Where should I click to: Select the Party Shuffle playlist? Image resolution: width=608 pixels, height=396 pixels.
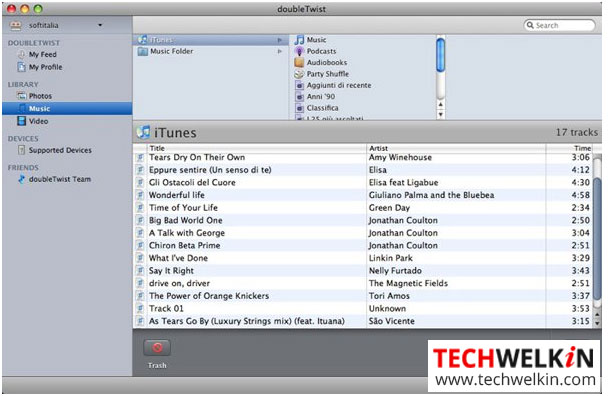click(328, 74)
